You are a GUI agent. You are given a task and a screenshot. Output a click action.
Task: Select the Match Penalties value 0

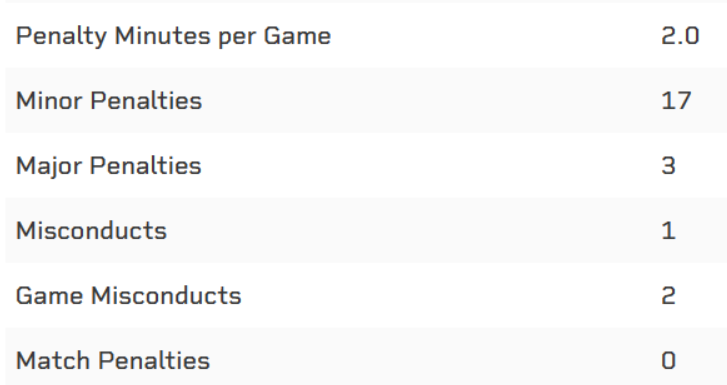[x=668, y=360]
